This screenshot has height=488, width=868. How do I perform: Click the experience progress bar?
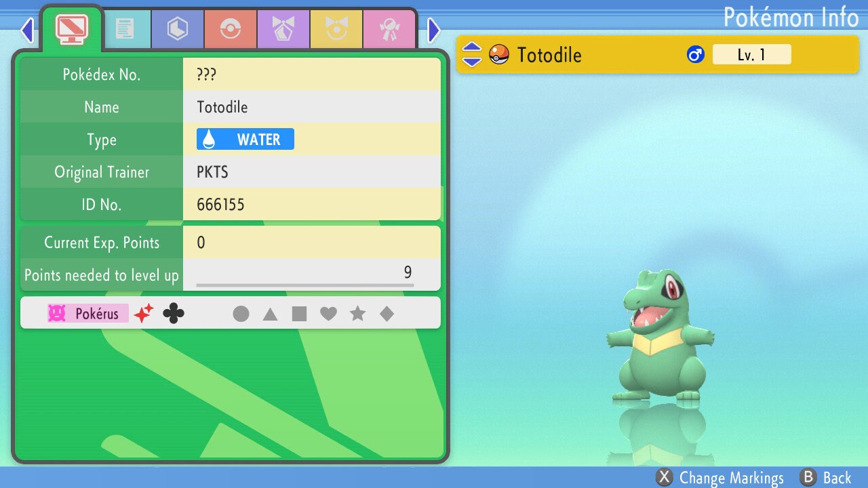tap(305, 285)
